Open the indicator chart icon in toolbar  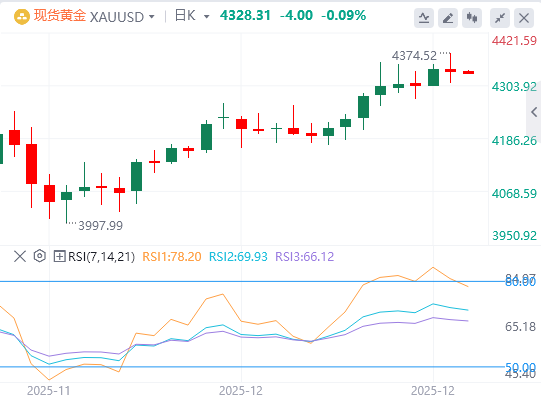424,18
